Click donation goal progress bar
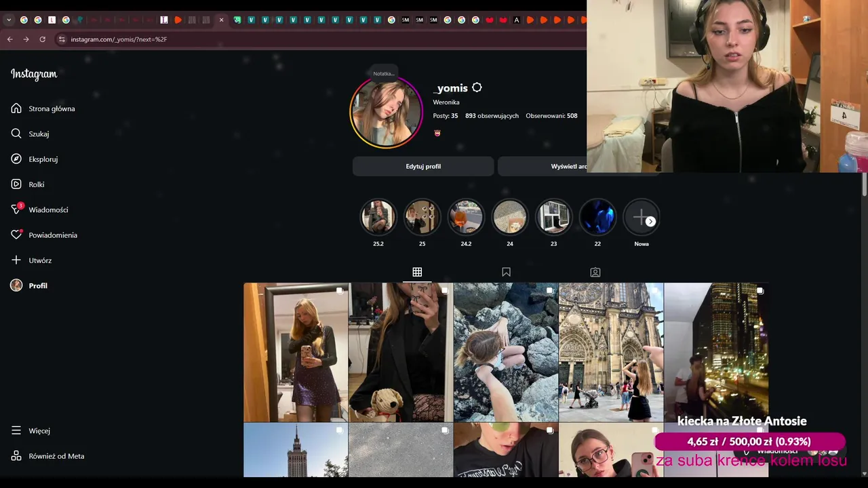 click(x=749, y=441)
